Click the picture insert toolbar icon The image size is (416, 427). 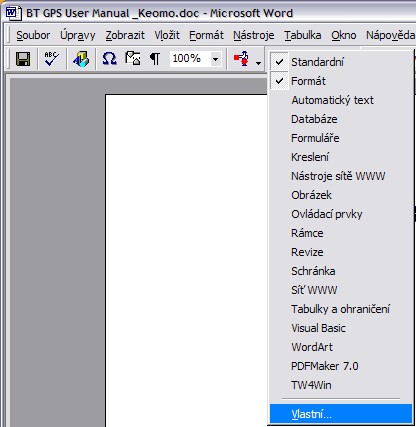click(133, 59)
